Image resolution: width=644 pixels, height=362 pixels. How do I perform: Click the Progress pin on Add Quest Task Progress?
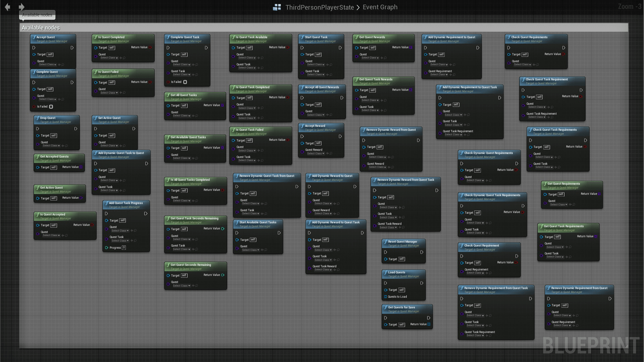point(107,248)
